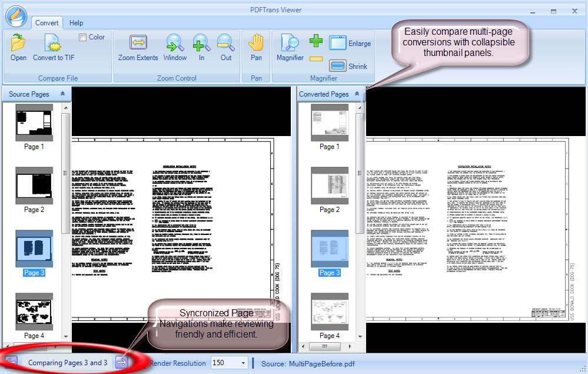This screenshot has width=588, height=374.
Task: Click the Zoom Extents icon
Action: (x=138, y=42)
